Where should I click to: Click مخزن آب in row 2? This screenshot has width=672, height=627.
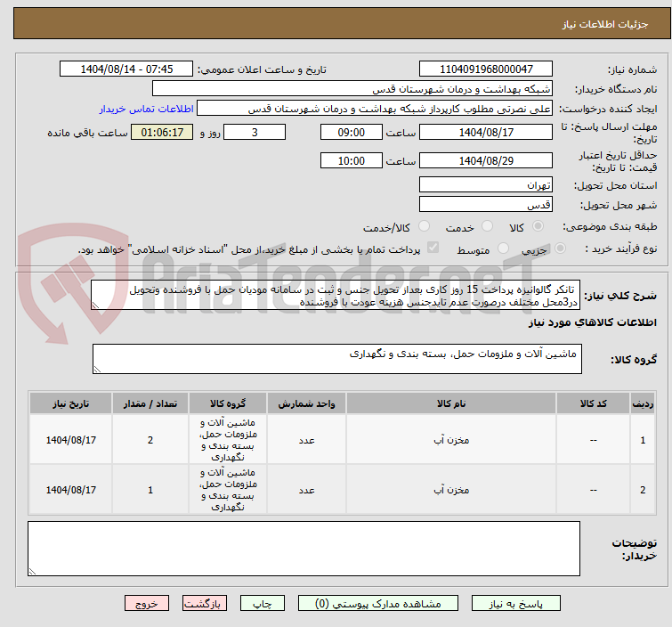451,490
